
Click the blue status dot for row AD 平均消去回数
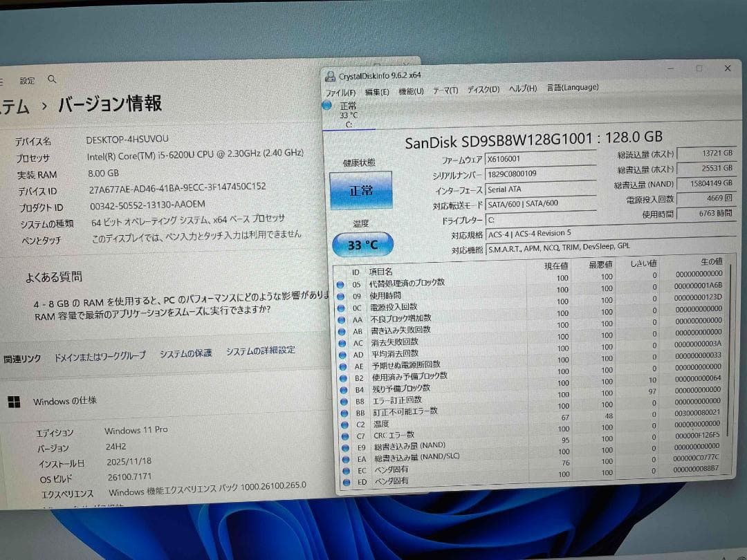(343, 355)
